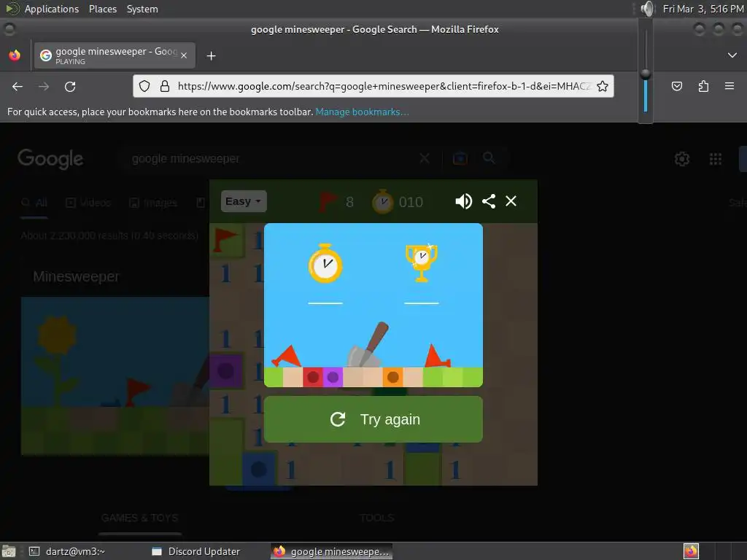
Task: Go back to previous page
Action: coord(18,86)
